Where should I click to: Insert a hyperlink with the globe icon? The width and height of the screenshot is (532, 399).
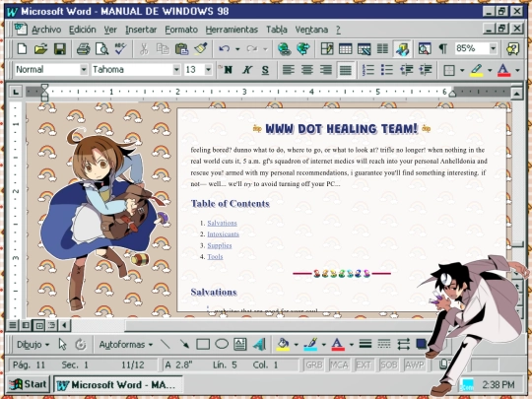[285, 49]
